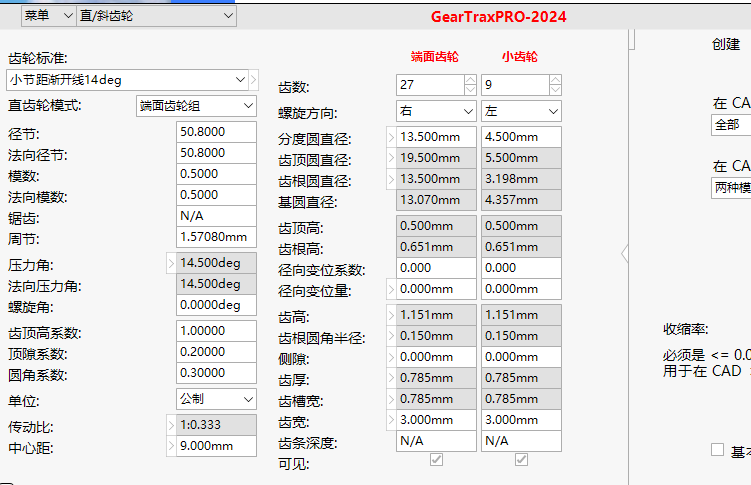Open the 单位 公制 units dropdown

pos(216,399)
